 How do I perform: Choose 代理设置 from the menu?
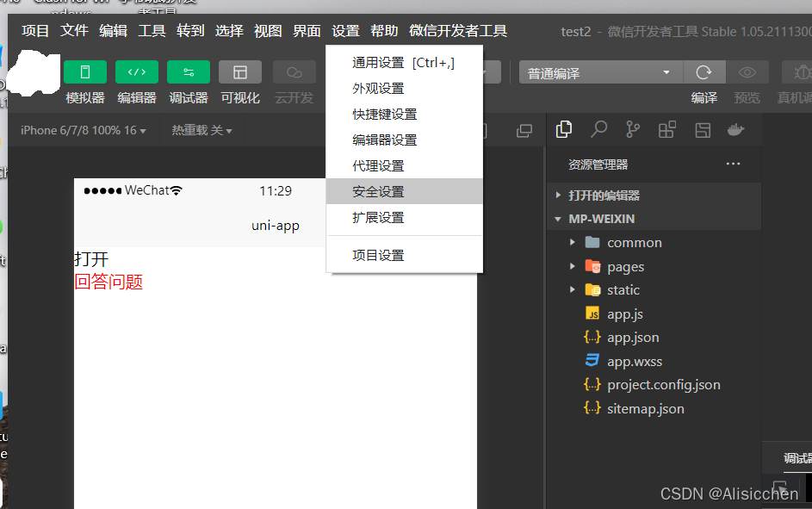click(x=405, y=166)
